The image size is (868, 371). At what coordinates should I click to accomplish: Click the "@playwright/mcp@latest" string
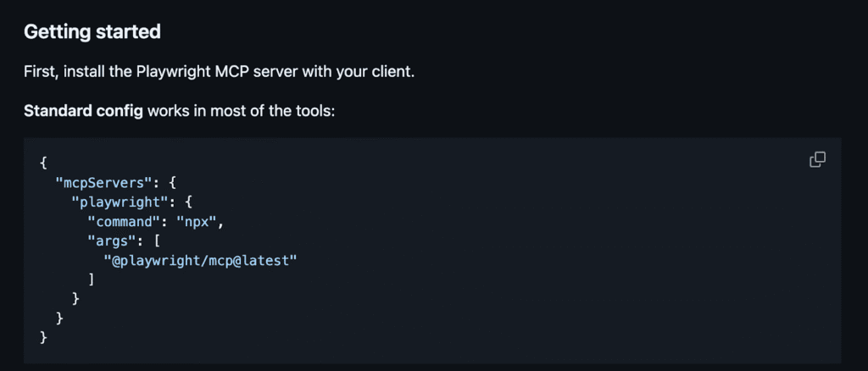[200, 260]
